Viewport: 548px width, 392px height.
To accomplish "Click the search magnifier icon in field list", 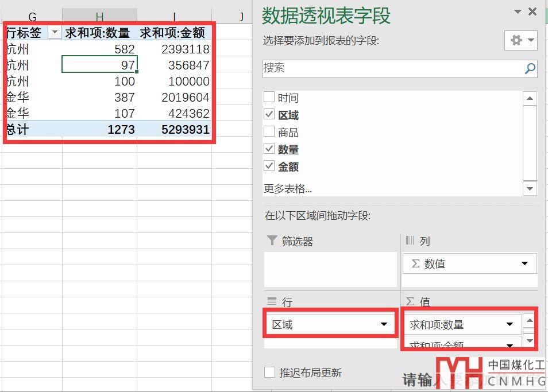I will (x=530, y=69).
